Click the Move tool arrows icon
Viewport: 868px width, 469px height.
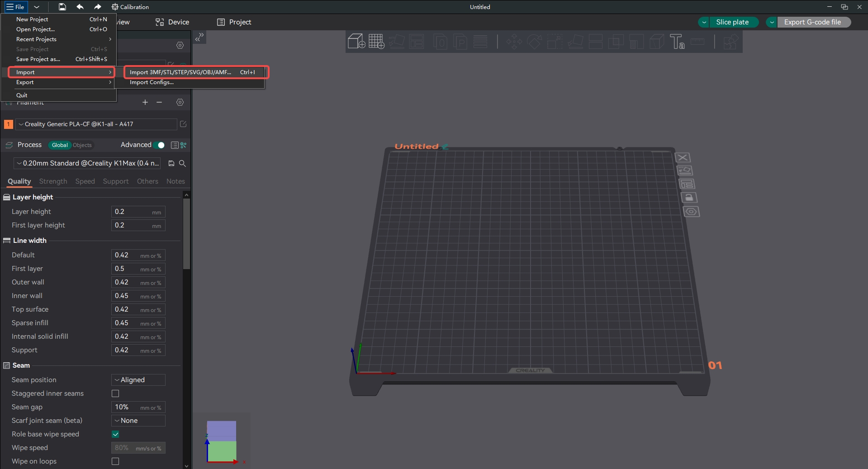(x=514, y=42)
